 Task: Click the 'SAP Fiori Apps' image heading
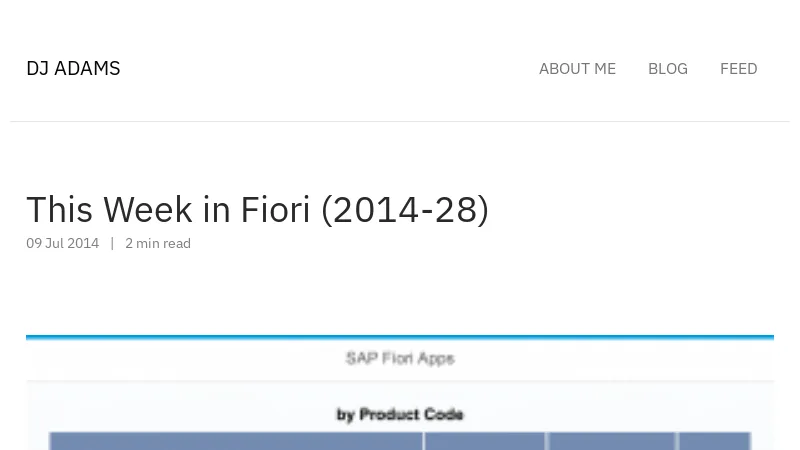pyautogui.click(x=400, y=358)
